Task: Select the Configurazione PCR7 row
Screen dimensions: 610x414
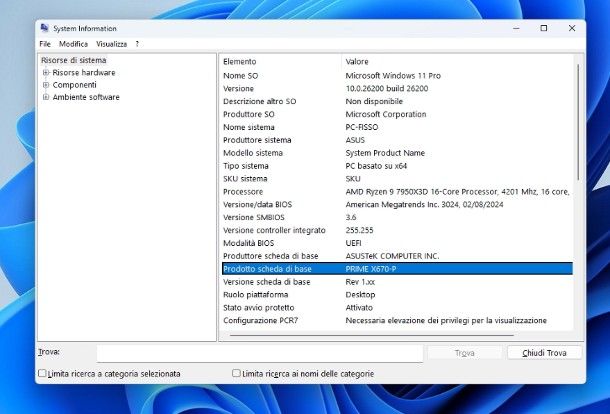Action: coord(397,320)
